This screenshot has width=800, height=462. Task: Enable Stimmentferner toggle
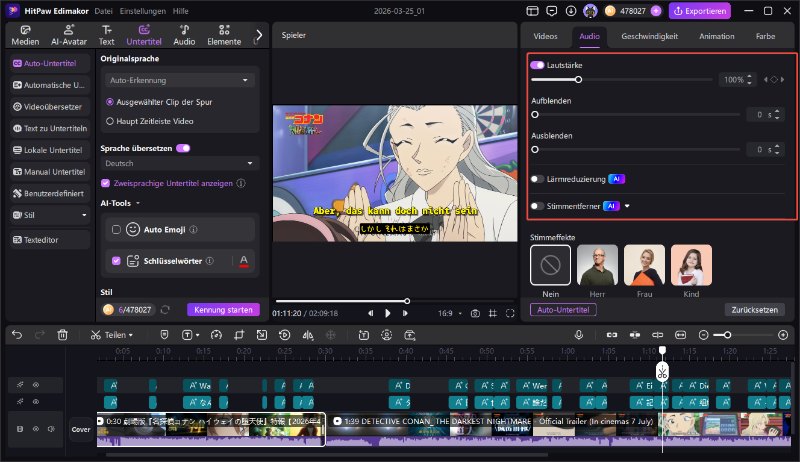pos(537,206)
